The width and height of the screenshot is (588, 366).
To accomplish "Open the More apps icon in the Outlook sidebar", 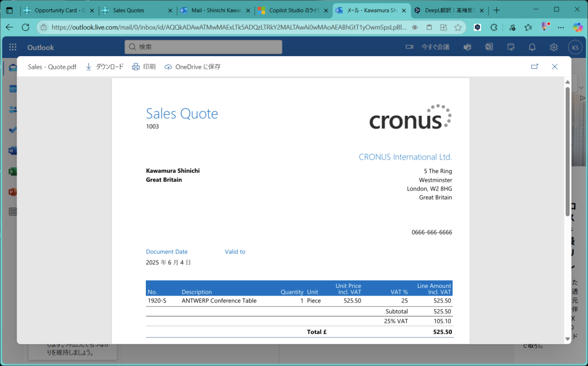I will coord(13,212).
